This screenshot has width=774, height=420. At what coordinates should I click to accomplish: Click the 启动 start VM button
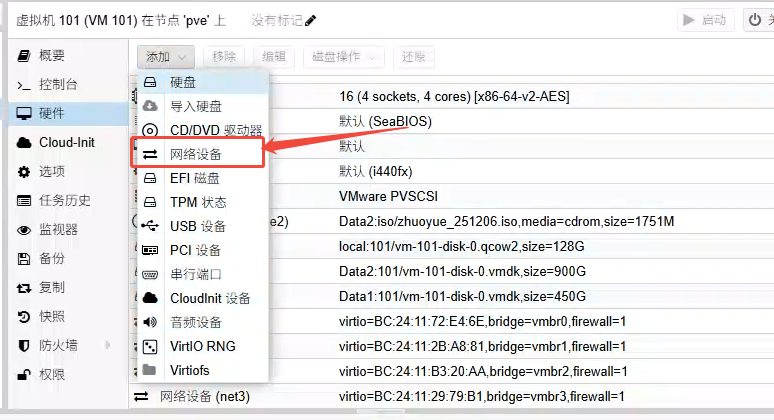click(x=705, y=20)
